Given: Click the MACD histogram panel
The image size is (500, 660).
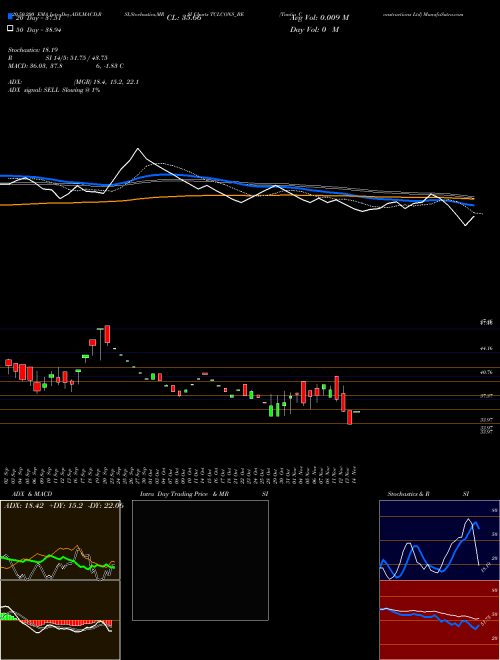Looking at the screenshot, I should [60, 620].
